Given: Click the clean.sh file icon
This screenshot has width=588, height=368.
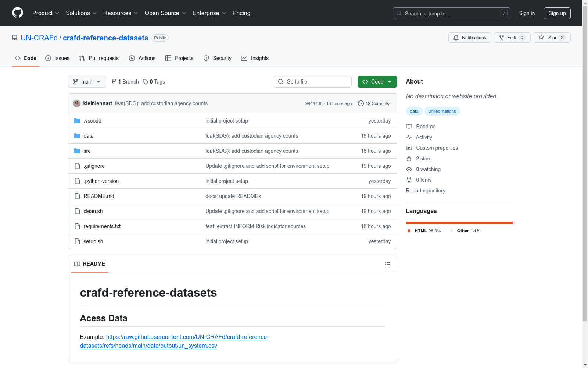Looking at the screenshot, I should [x=77, y=211].
